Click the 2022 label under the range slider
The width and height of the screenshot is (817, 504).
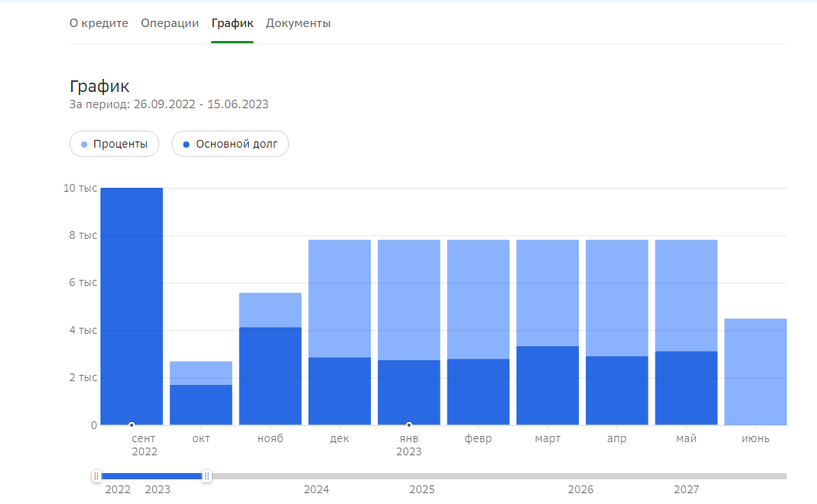(x=117, y=489)
